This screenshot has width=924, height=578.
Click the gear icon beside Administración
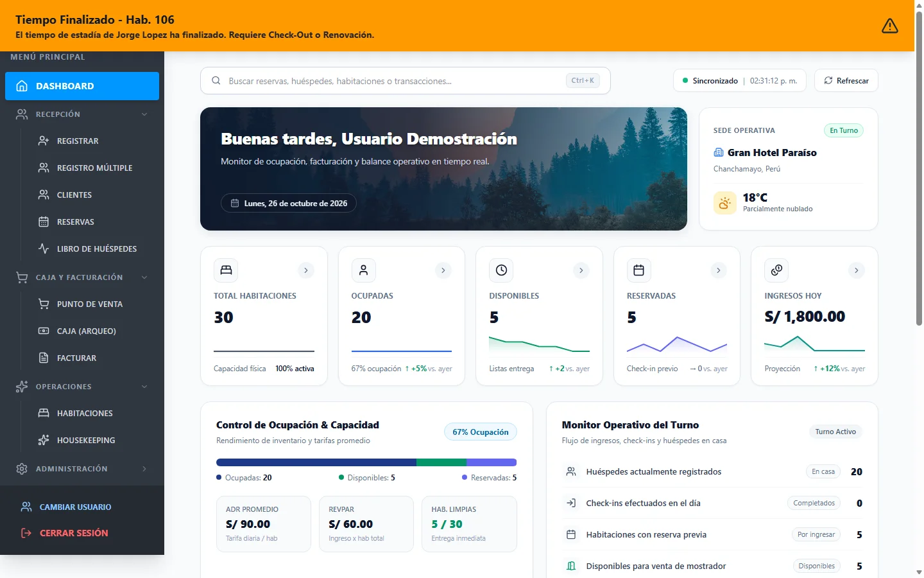22,469
